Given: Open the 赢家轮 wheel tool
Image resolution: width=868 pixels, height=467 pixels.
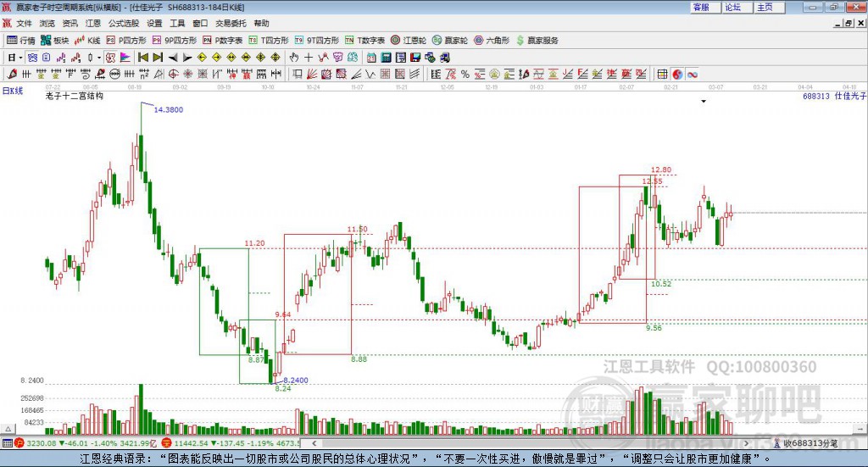Looking at the screenshot, I should point(450,41).
